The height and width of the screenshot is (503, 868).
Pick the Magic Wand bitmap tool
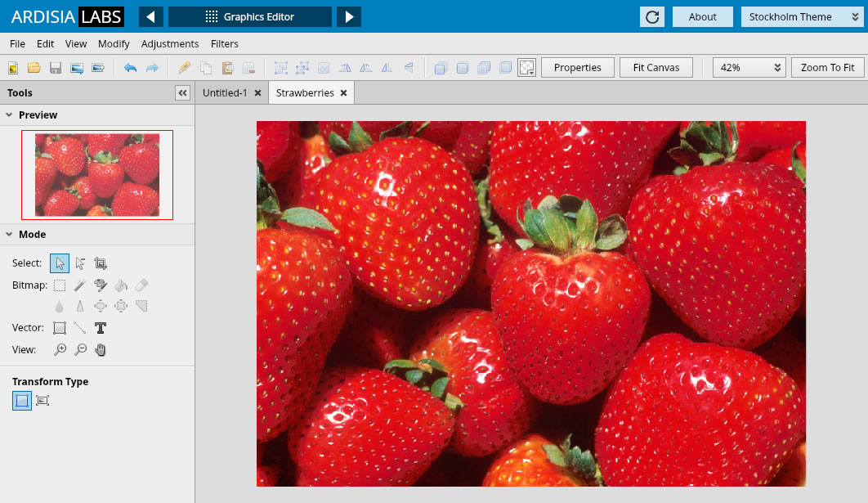(x=80, y=285)
